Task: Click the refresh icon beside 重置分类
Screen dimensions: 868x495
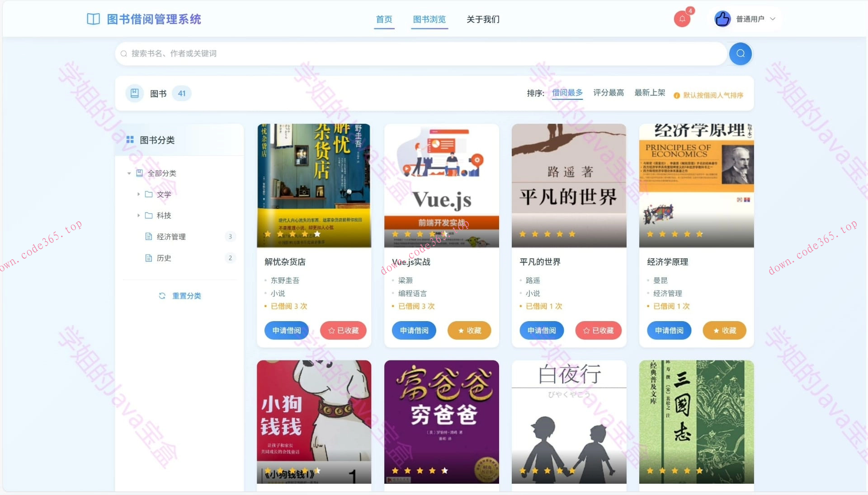Action: [162, 295]
